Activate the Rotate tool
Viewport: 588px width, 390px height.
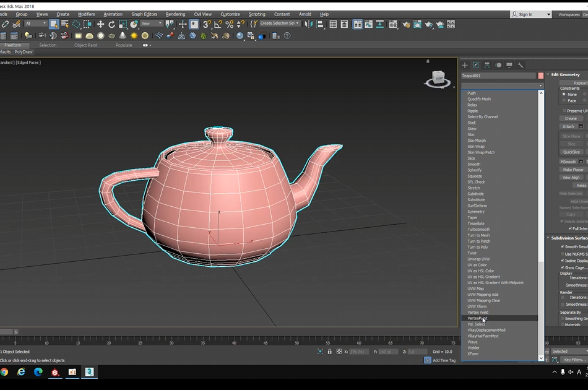pyautogui.click(x=111, y=24)
